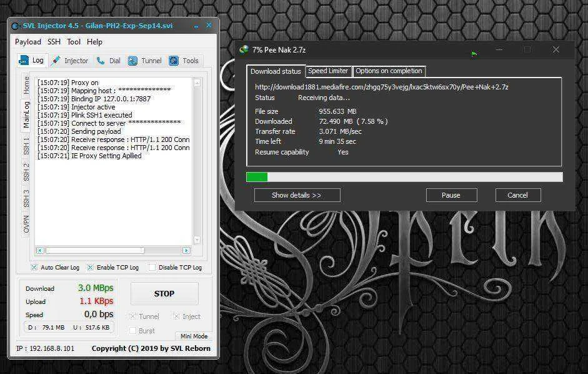Switch to the Download status tab

[276, 71]
